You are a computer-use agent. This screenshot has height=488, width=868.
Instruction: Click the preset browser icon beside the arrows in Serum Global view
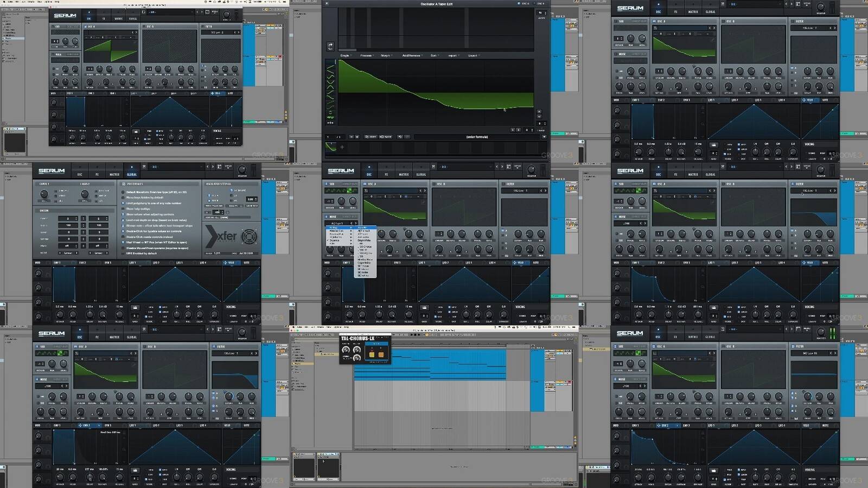[219, 167]
